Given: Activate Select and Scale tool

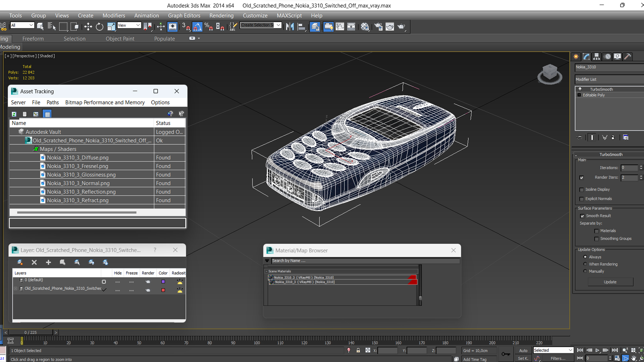Looking at the screenshot, I should [x=111, y=26].
